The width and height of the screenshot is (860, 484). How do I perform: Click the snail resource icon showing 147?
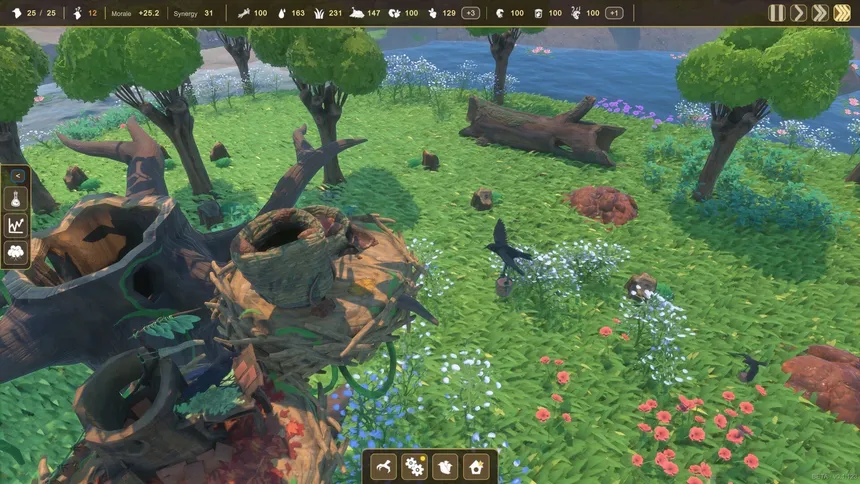point(357,13)
